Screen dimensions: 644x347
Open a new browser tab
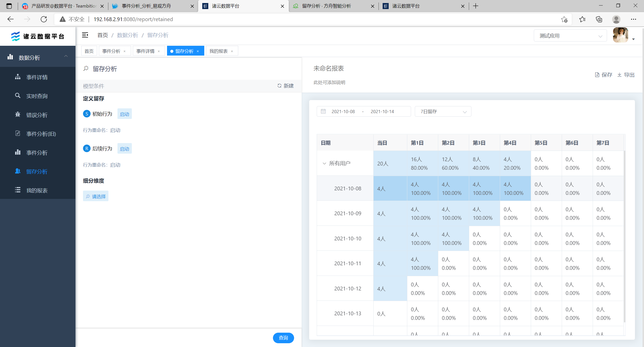[475, 6]
